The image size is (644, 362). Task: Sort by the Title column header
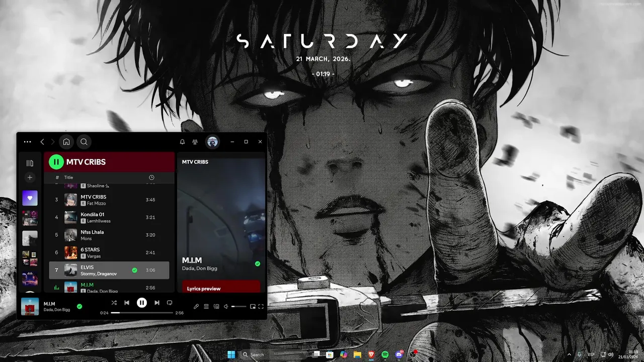[68, 177]
